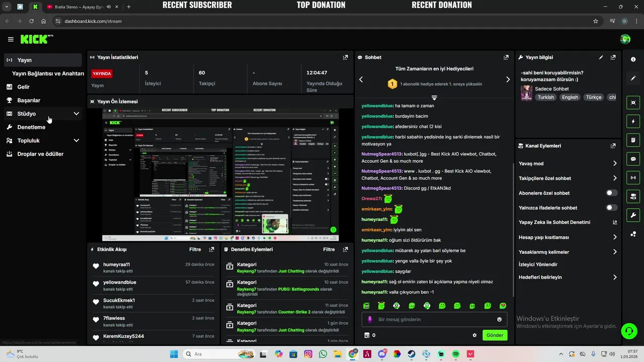Pop out the Etkinlik Akışı panel

[x=211, y=249]
